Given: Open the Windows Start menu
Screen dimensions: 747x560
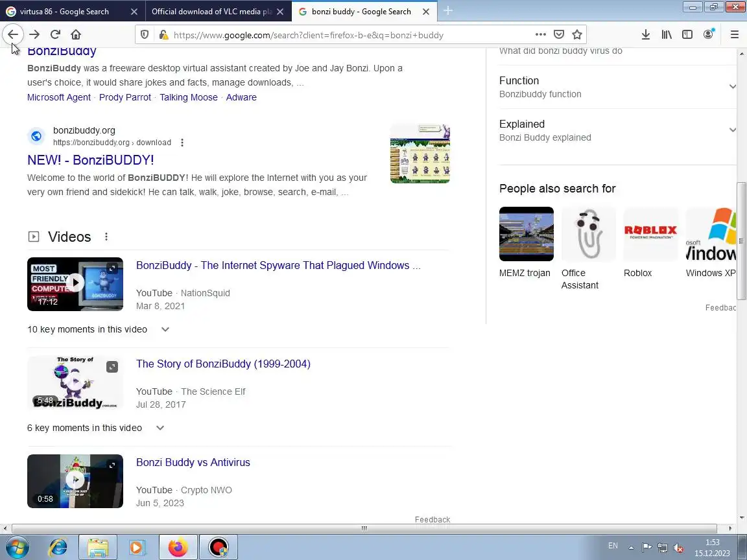Looking at the screenshot, I should point(16,547).
